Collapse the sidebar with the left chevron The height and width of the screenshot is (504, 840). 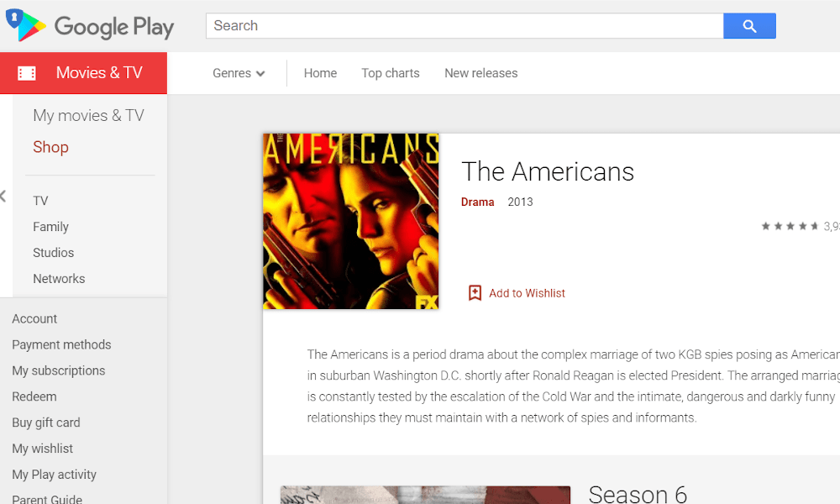pos(3,196)
